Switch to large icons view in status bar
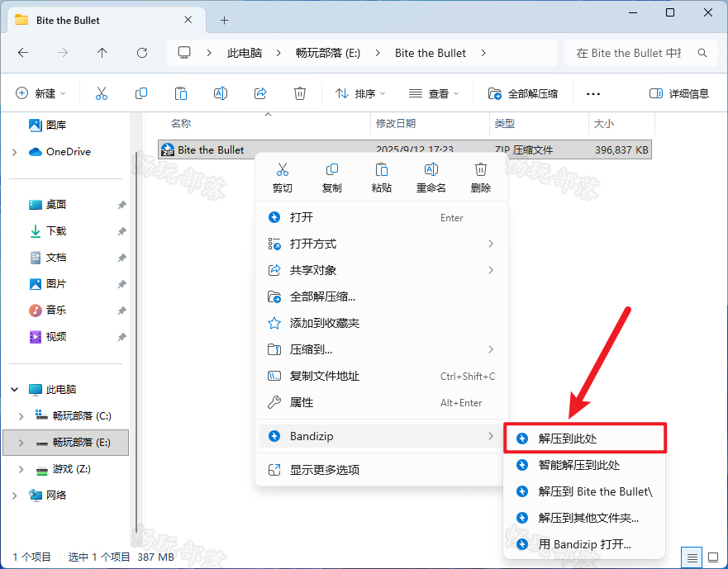The width and height of the screenshot is (728, 569). pos(713,557)
